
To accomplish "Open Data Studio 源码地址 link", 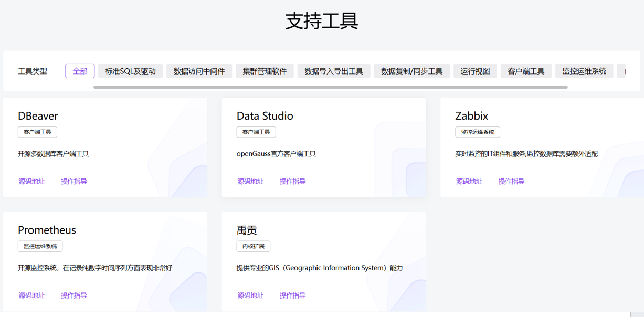I will [250, 182].
